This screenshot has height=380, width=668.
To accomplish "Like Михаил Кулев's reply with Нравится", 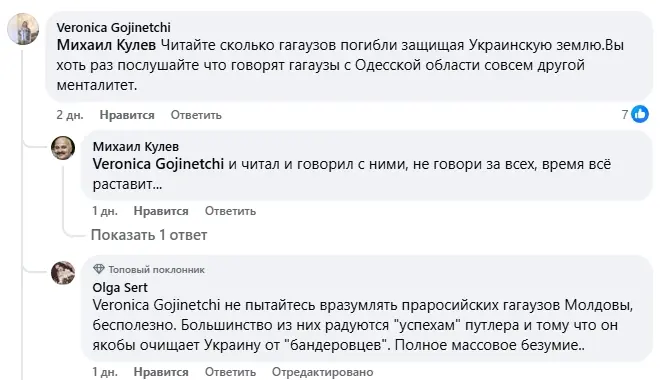I will (161, 211).
